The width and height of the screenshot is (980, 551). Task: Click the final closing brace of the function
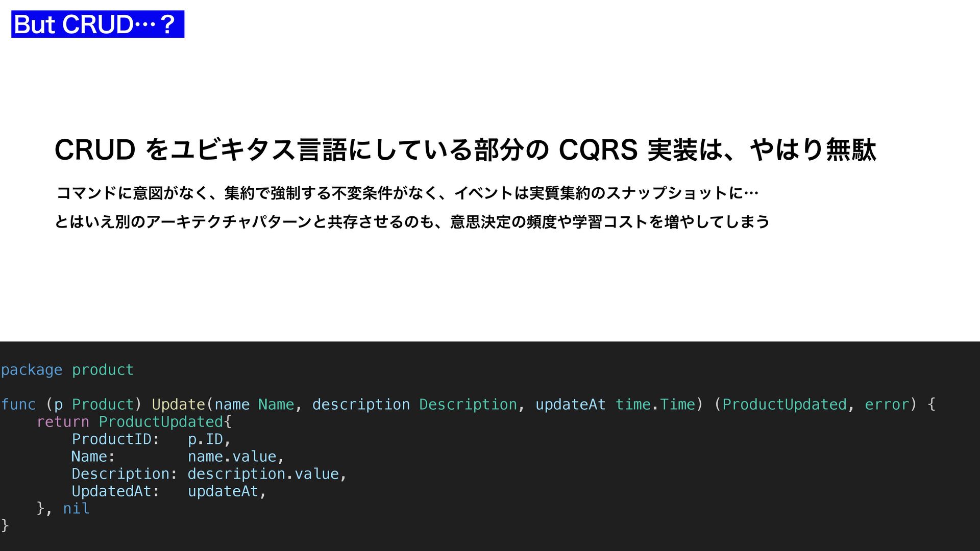5,525
